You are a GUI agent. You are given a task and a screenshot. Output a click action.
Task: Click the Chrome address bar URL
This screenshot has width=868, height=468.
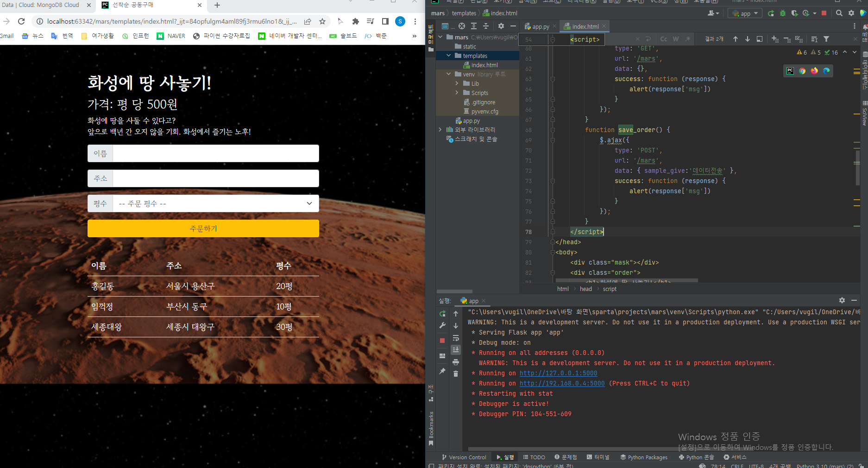(172, 21)
